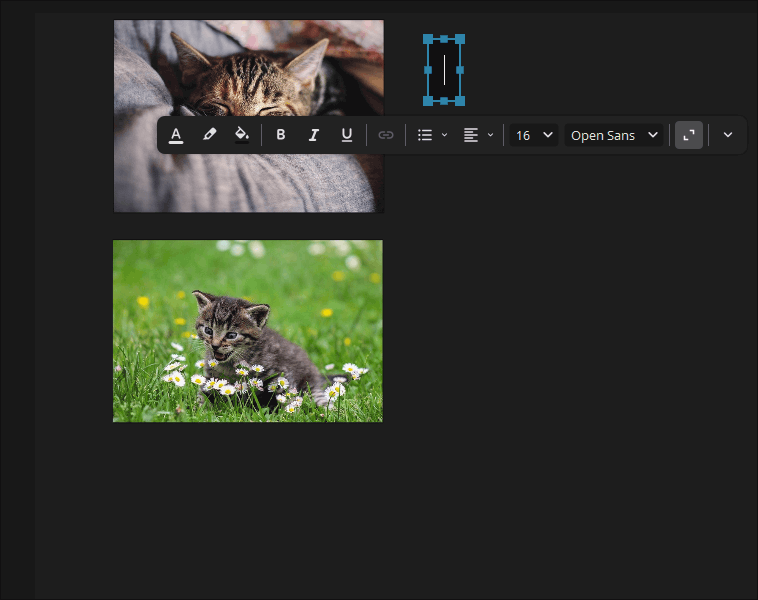Select the highlighter pen icon
The image size is (758, 600).
209,134
